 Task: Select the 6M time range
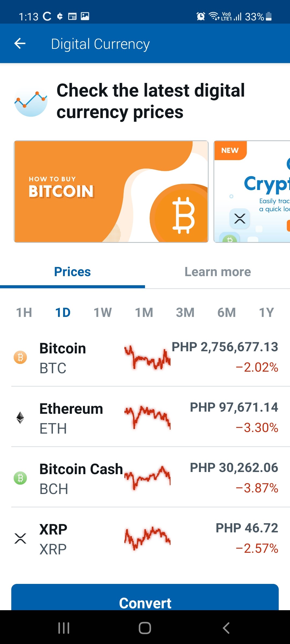coord(227,312)
